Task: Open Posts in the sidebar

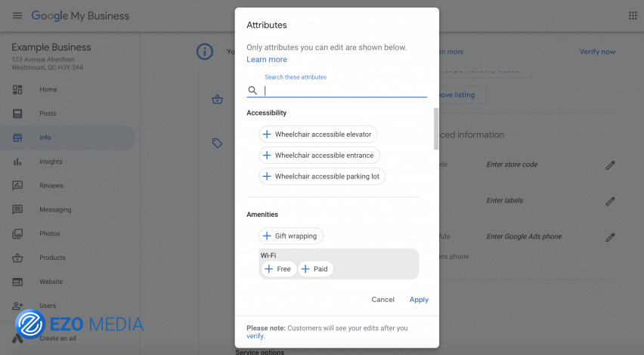Action: click(x=48, y=113)
